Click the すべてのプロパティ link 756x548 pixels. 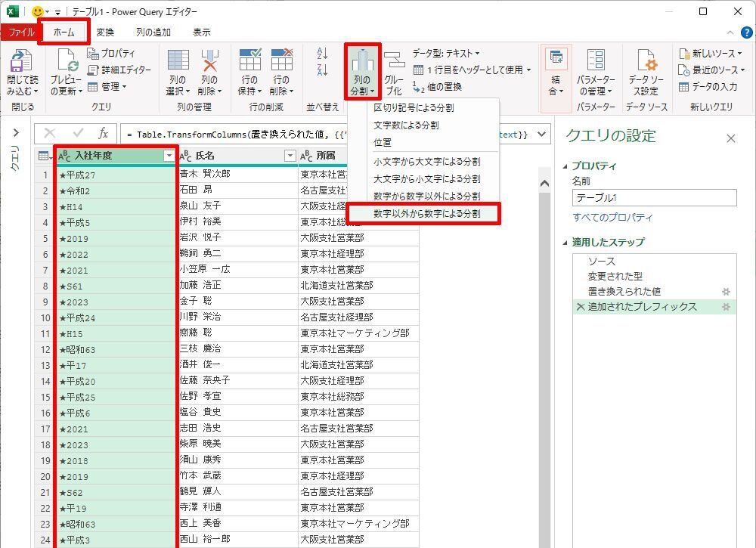point(612,218)
